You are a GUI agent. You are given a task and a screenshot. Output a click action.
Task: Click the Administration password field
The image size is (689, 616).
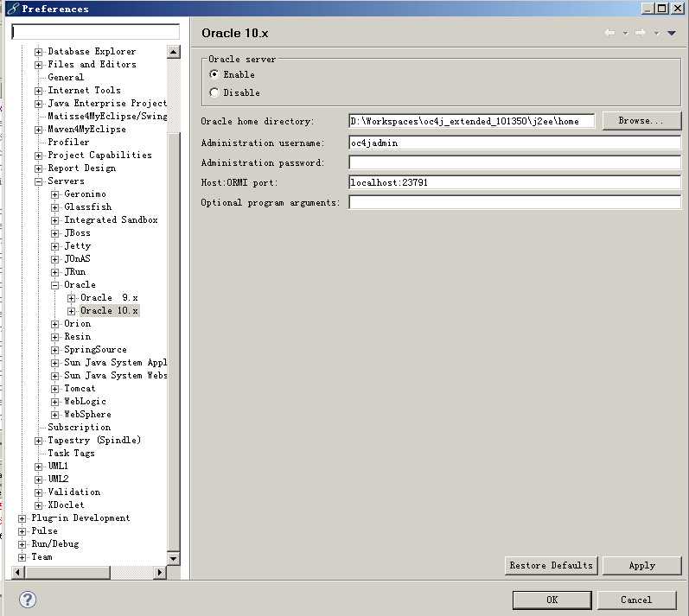(514, 162)
